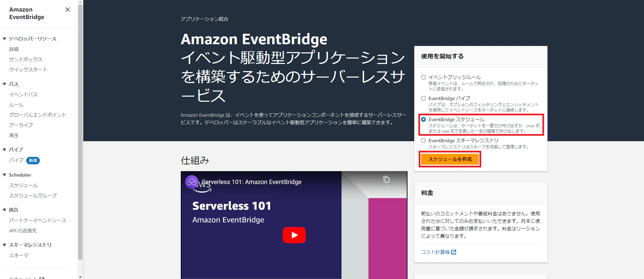The height and width of the screenshot is (279, 644).
Task: Collapse the パイプ navigation section
Action: (4, 150)
